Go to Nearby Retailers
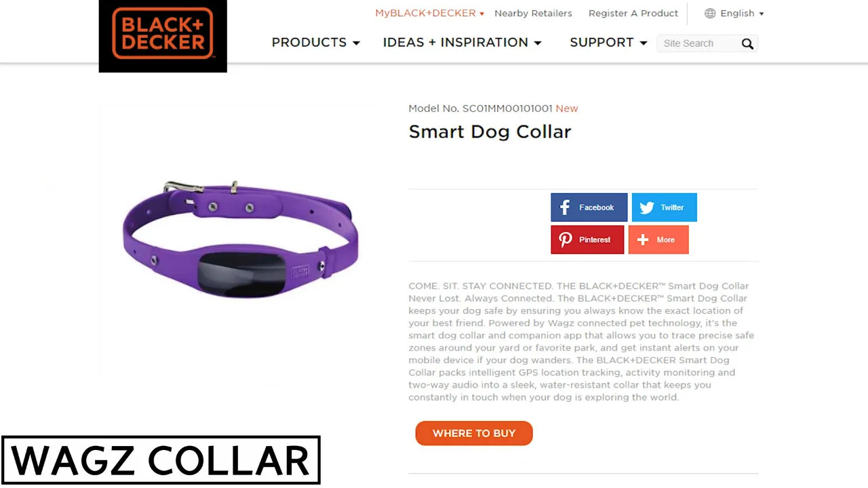The image size is (868, 488). 533,14
